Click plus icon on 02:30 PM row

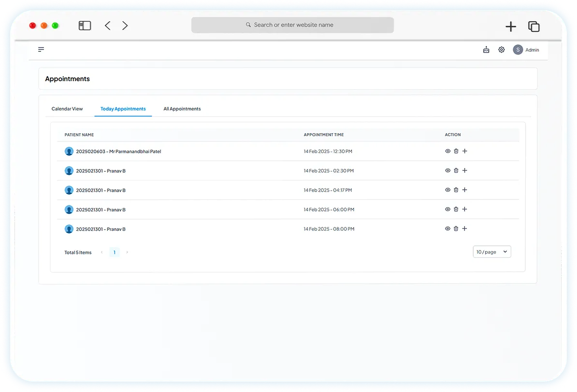[465, 170]
